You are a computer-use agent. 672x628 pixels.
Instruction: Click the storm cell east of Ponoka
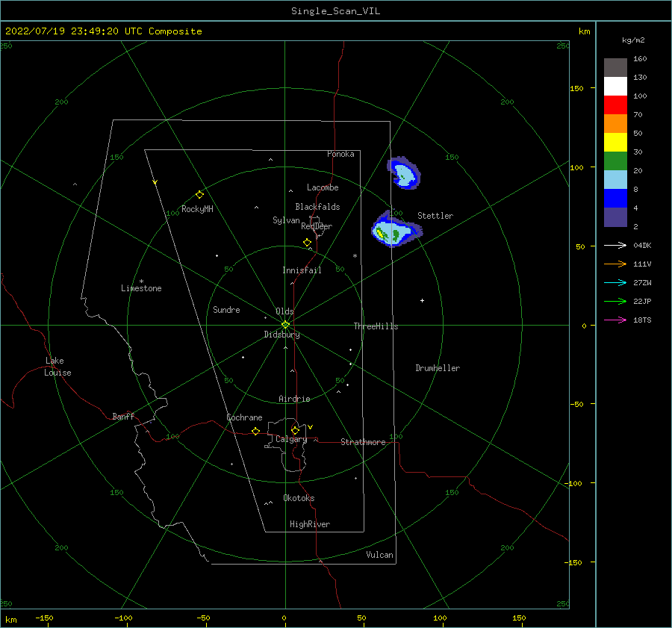click(404, 172)
